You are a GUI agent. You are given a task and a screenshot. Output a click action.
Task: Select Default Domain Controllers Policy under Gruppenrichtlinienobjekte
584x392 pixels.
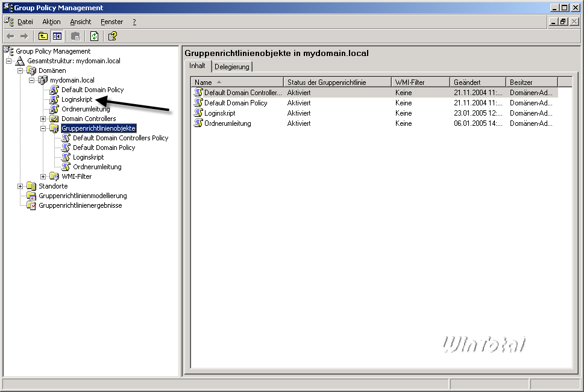coord(121,138)
